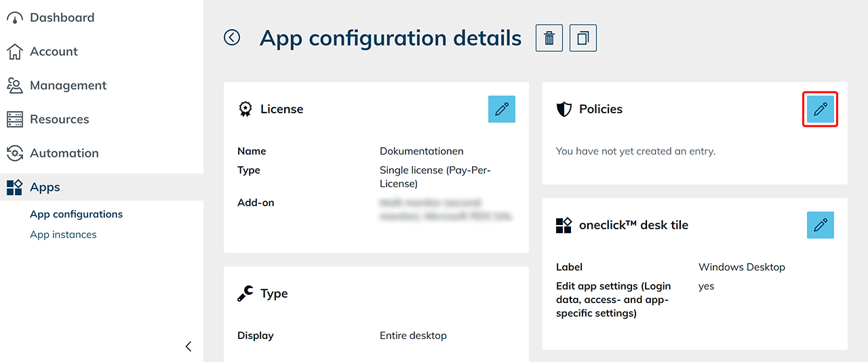The height and width of the screenshot is (362, 868).
Task: Switch to App instances
Action: point(63,235)
